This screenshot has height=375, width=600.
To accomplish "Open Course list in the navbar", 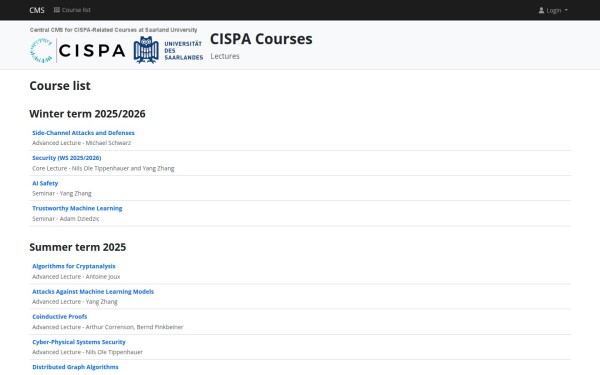I will pos(72,10).
